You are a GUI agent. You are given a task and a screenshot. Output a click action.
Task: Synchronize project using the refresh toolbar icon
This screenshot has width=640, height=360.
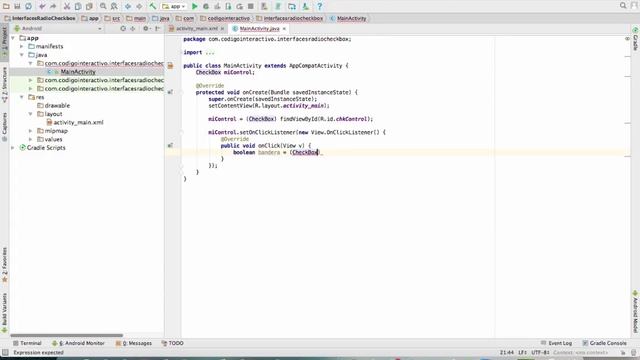click(28, 6)
